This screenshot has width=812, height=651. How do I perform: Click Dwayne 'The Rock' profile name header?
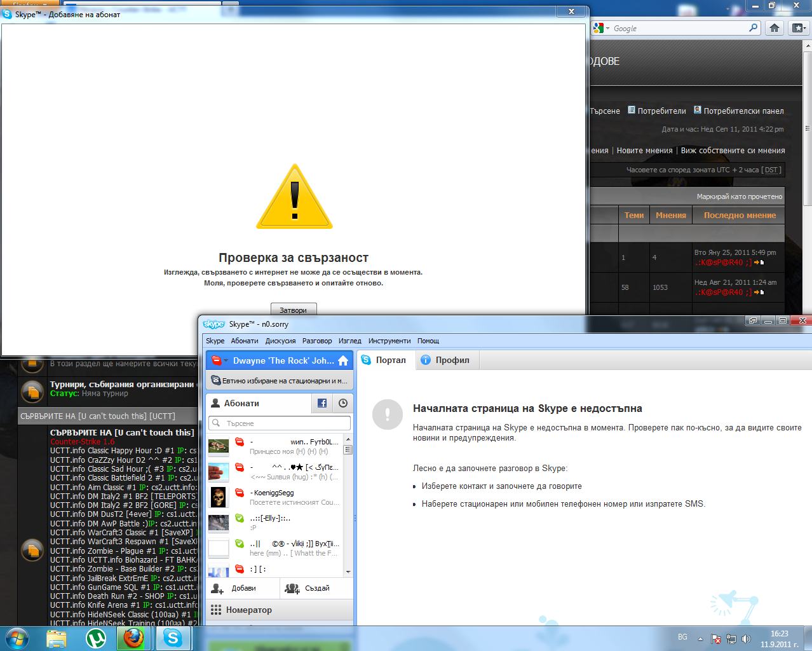283,360
